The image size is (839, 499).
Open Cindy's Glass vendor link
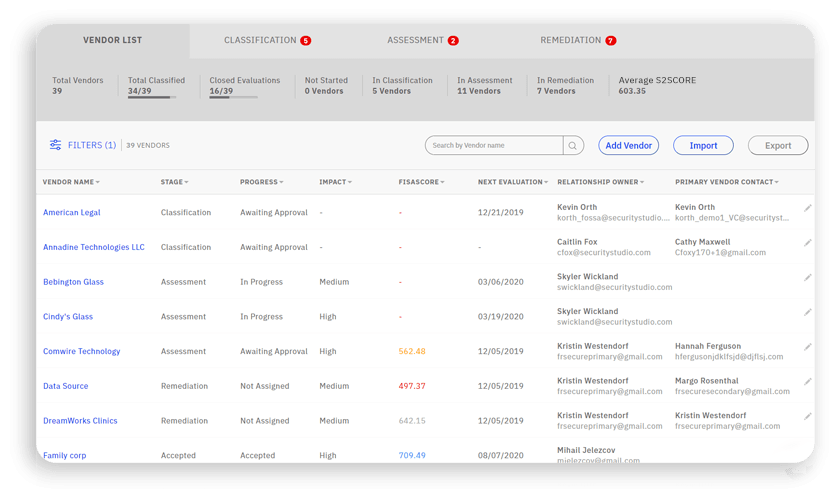coord(68,317)
